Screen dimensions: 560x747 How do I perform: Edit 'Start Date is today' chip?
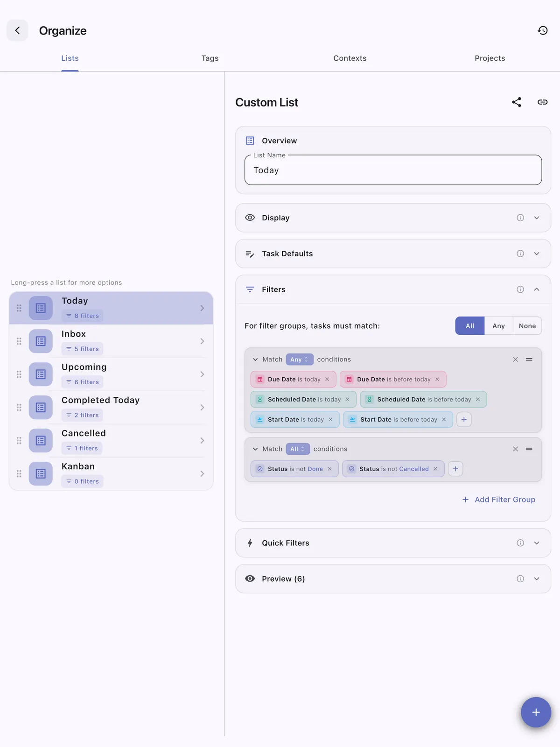click(x=296, y=420)
